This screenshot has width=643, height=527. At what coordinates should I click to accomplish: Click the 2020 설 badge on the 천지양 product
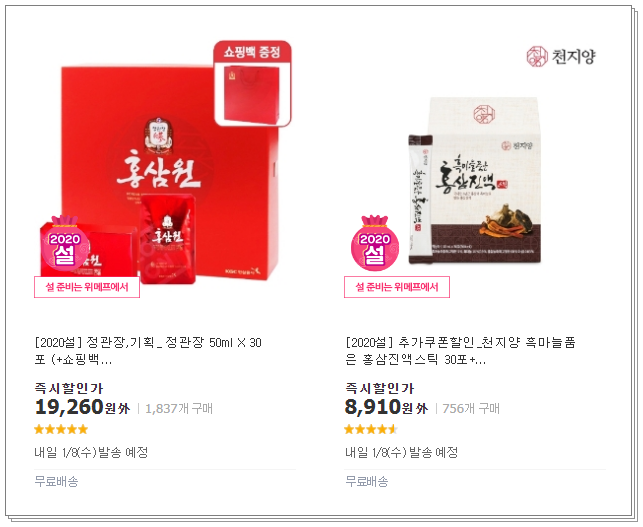[375, 244]
